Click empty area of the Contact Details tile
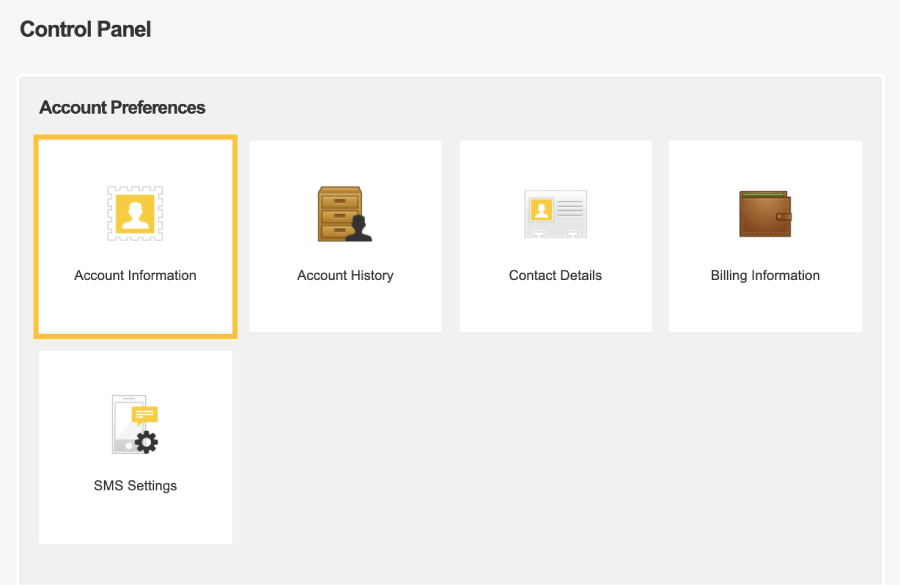The width and height of the screenshot is (900, 585). [555, 307]
